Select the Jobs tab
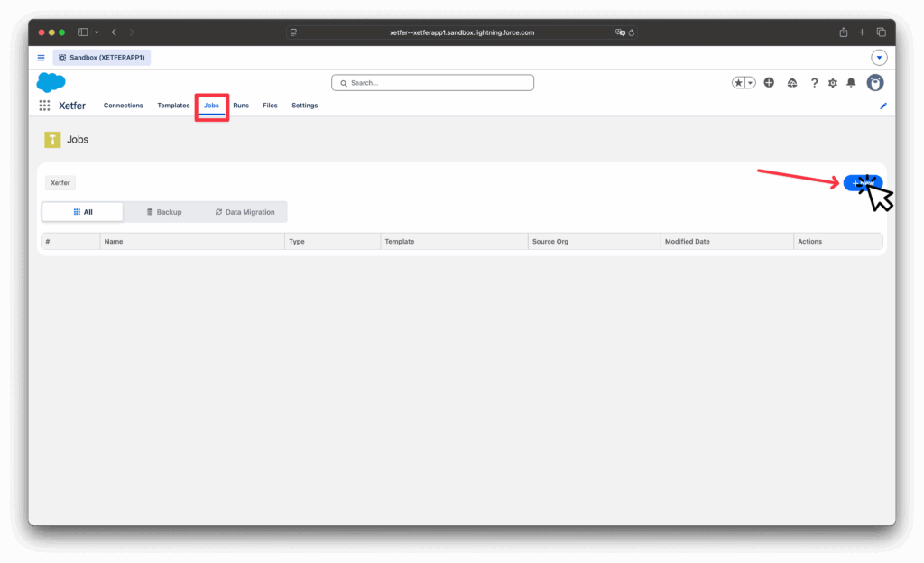The width and height of the screenshot is (924, 563). [211, 106]
